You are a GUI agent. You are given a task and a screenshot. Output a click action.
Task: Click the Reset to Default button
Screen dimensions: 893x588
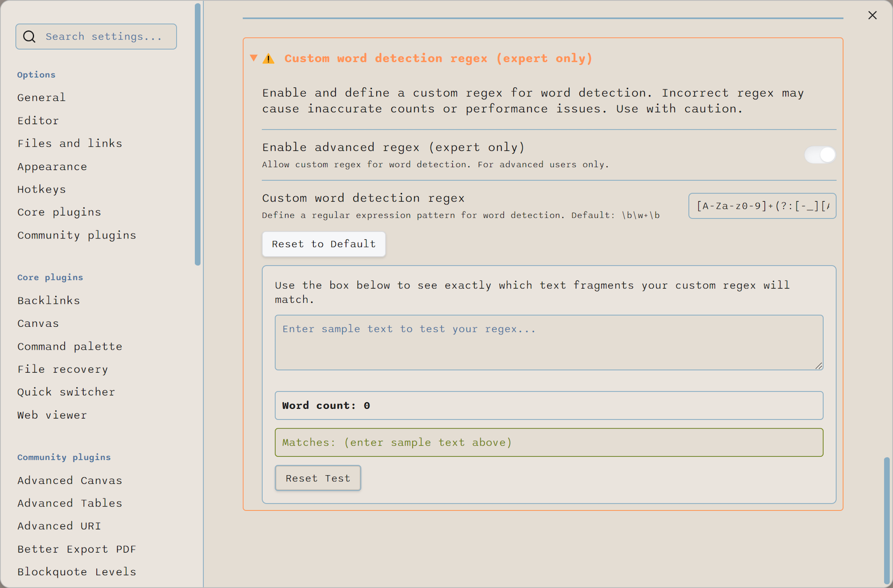coord(323,244)
